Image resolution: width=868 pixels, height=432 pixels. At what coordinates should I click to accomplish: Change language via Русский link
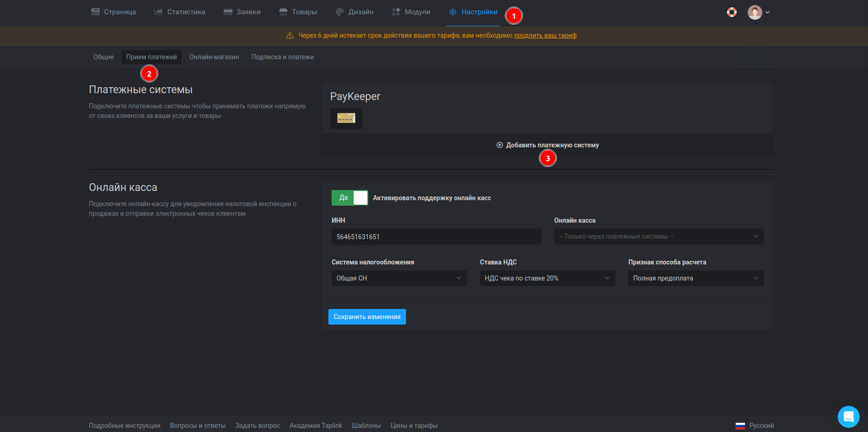tap(761, 426)
